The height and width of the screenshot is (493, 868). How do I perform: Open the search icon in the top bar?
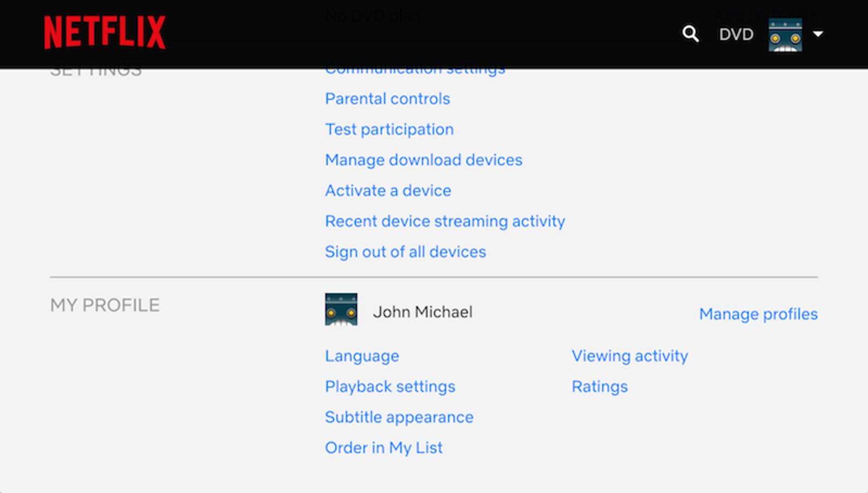pos(690,34)
